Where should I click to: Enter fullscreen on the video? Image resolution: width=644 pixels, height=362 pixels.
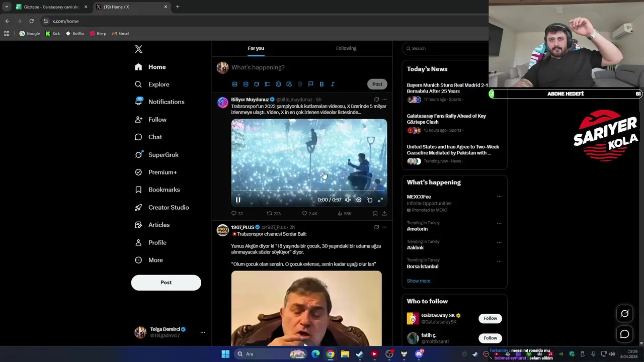380,200
